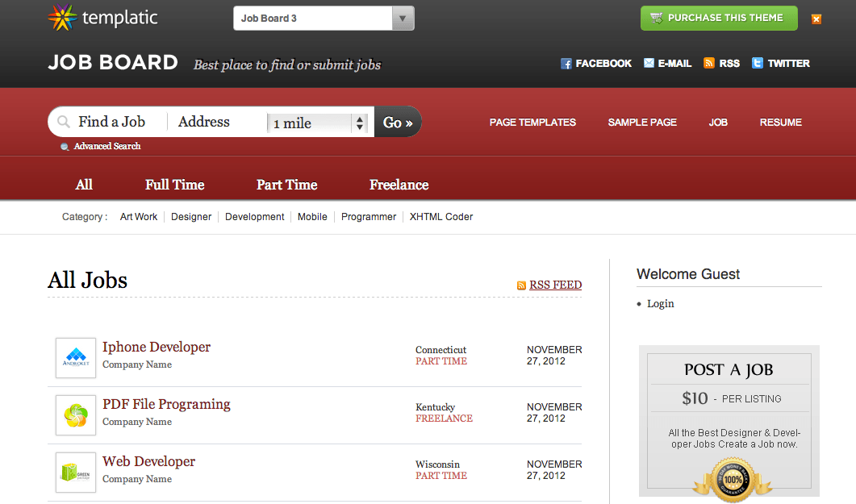Viewport: 856px width, 504px height.
Task: Open the Job Board 3 theme selector
Action: (315, 17)
